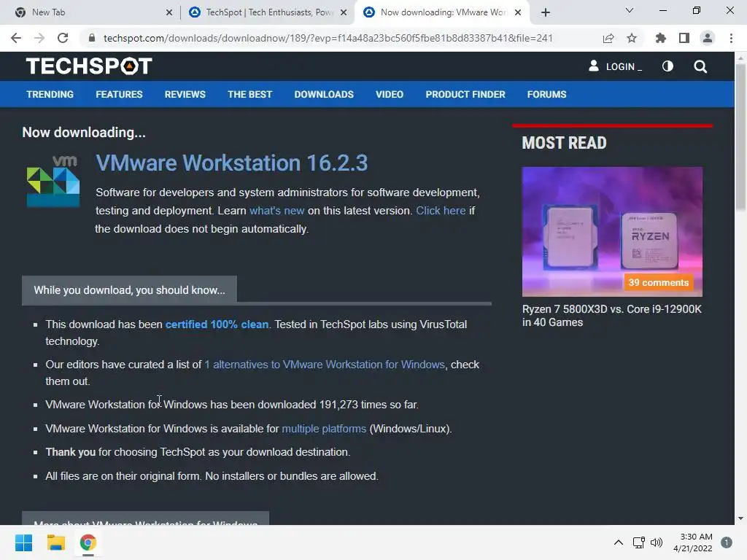Viewport: 747px width, 560px height.
Task: Open the Chrome profile avatar
Action: 708,38
